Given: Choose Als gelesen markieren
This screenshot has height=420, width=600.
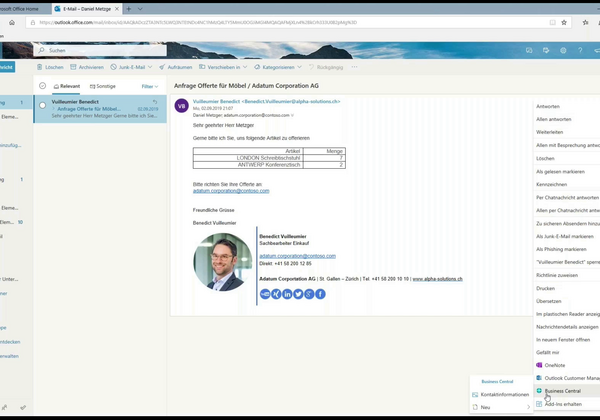Looking at the screenshot, I should [560, 172].
